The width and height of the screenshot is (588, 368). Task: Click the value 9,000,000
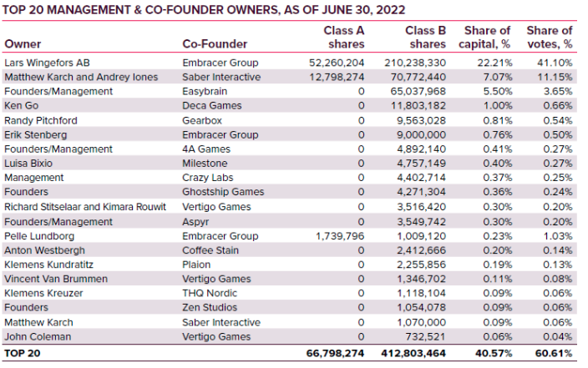click(x=421, y=135)
